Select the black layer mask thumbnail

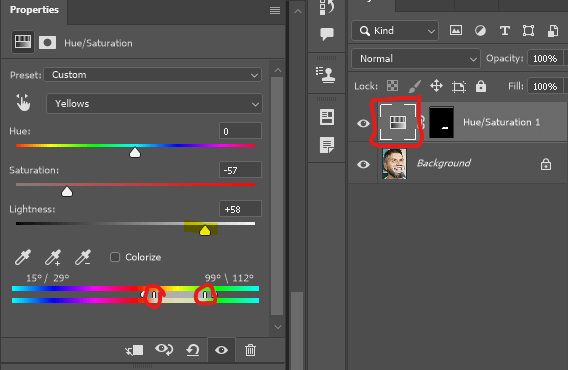[x=441, y=122]
